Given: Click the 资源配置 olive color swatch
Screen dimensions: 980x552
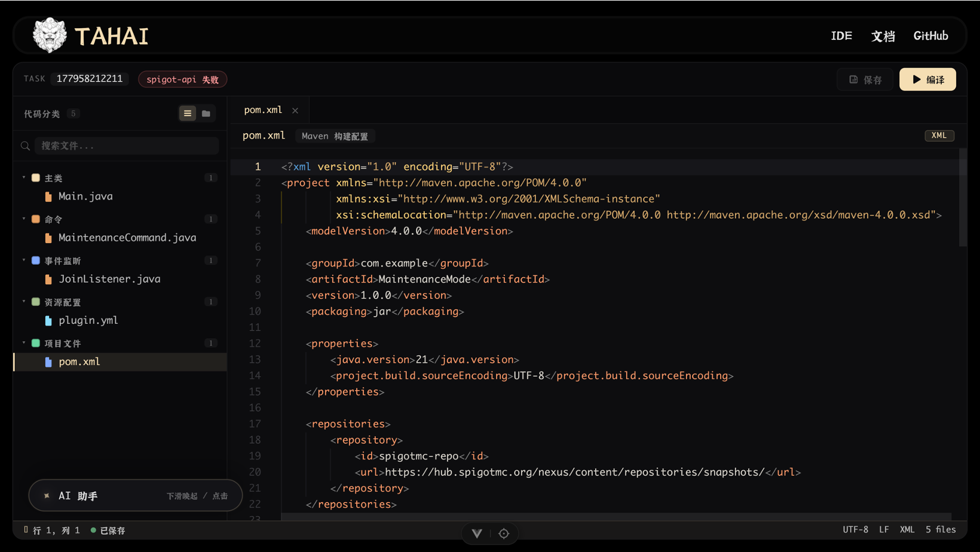Looking at the screenshot, I should click(36, 302).
